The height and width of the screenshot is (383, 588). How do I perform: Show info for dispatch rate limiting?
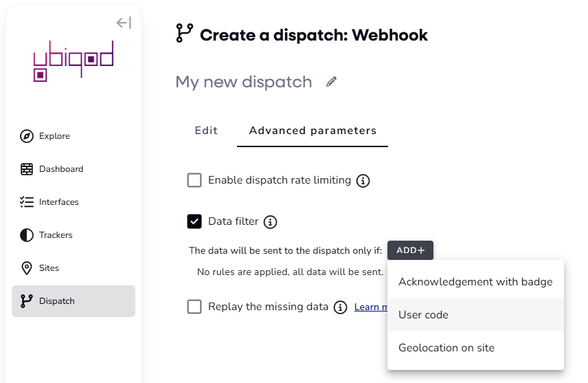tap(363, 181)
